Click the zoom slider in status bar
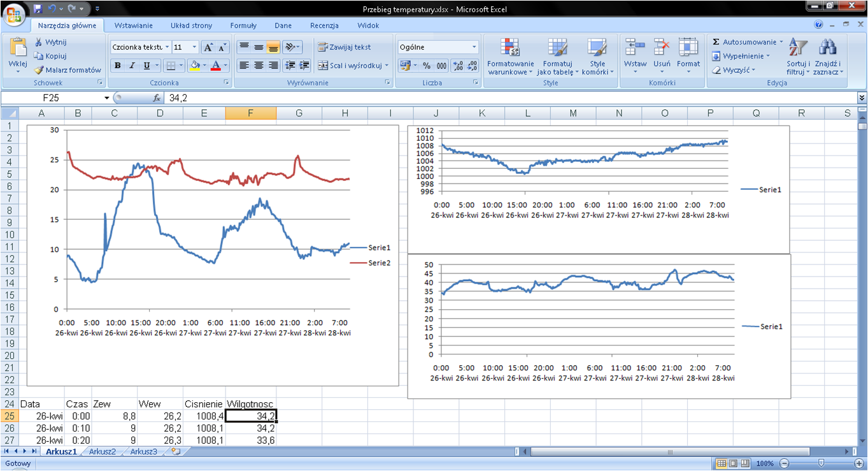 click(x=821, y=463)
